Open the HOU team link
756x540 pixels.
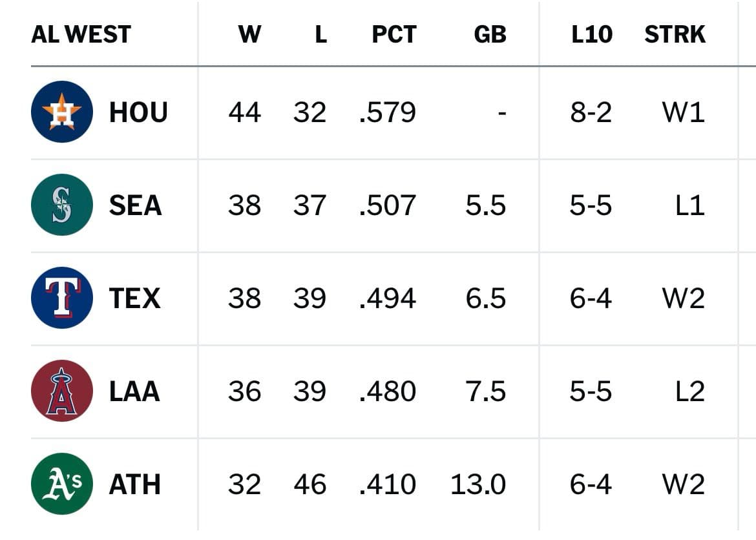pos(138,112)
